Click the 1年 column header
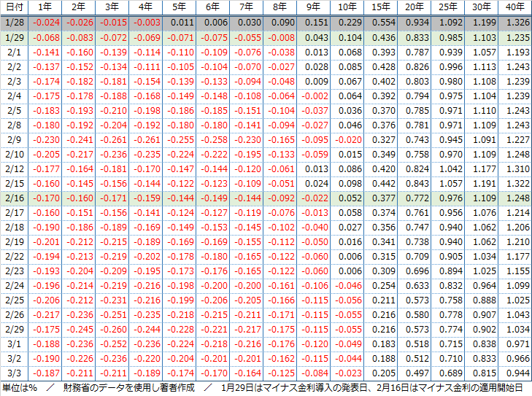This screenshot has height=396, width=532. [44, 8]
